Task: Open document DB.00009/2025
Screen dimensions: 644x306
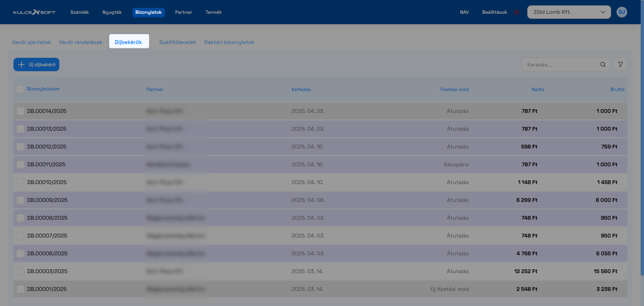Action: click(47, 200)
